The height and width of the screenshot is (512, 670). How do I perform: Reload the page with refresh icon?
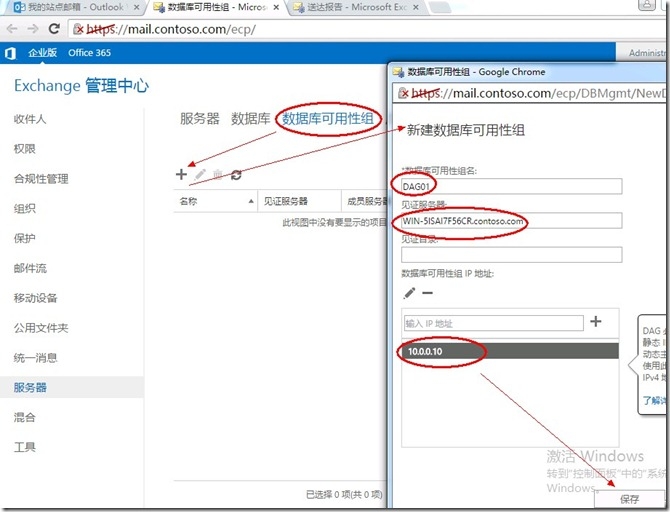pyautogui.click(x=54, y=29)
